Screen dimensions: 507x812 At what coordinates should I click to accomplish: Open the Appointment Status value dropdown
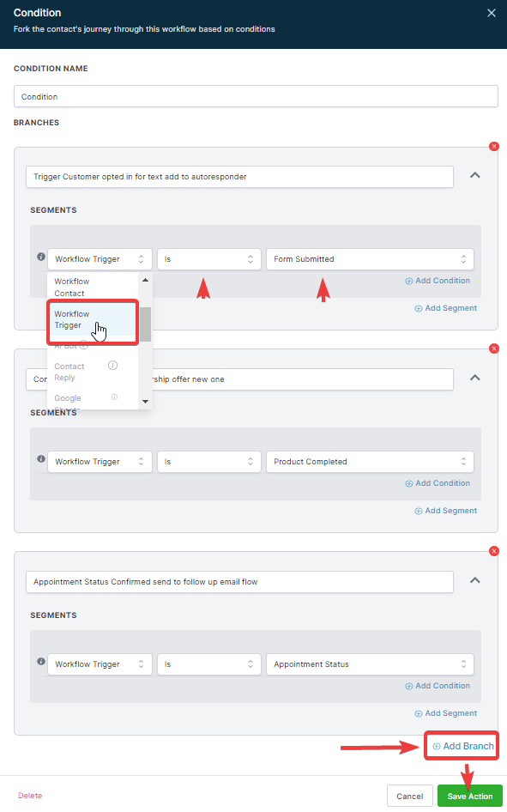[370, 664]
